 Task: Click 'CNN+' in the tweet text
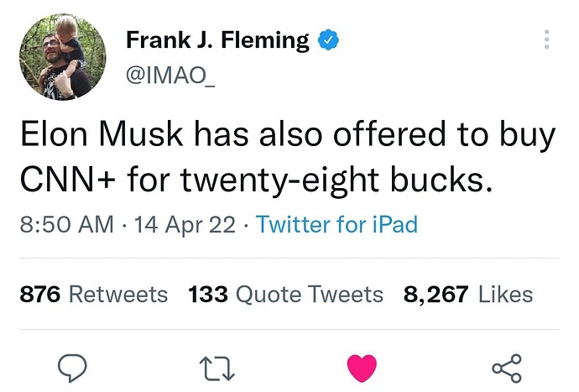pos(68,180)
